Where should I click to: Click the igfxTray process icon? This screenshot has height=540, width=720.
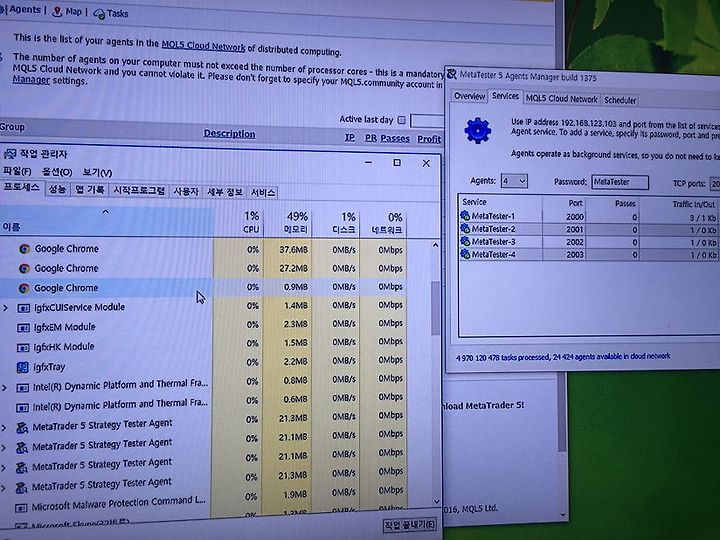22,367
